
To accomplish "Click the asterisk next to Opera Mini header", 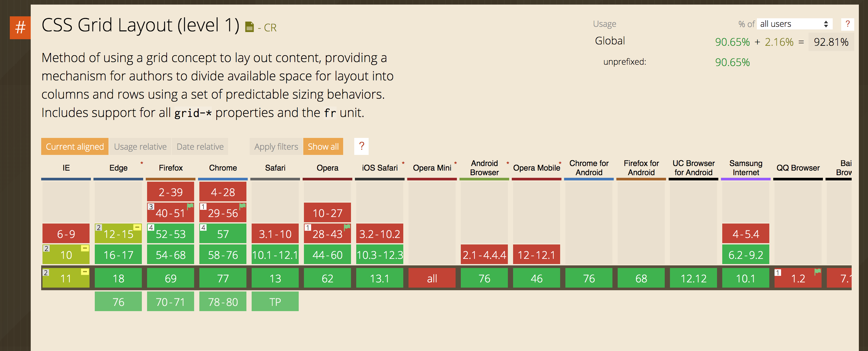I will click(x=456, y=163).
